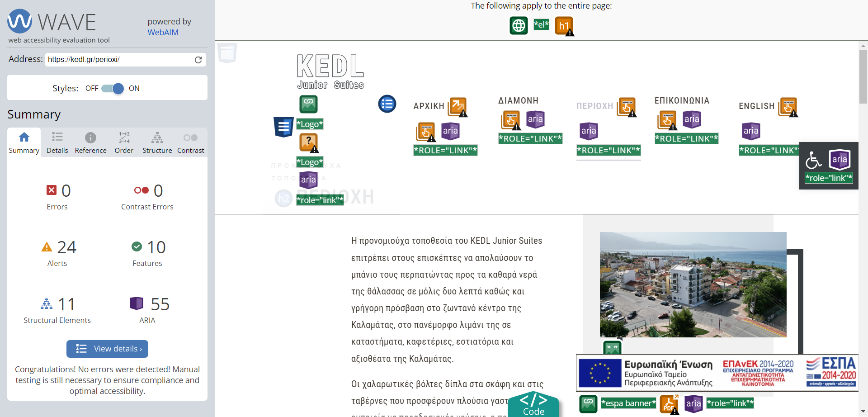The image size is (868, 417).
Task: Switch to the Summary tab
Action: click(24, 142)
